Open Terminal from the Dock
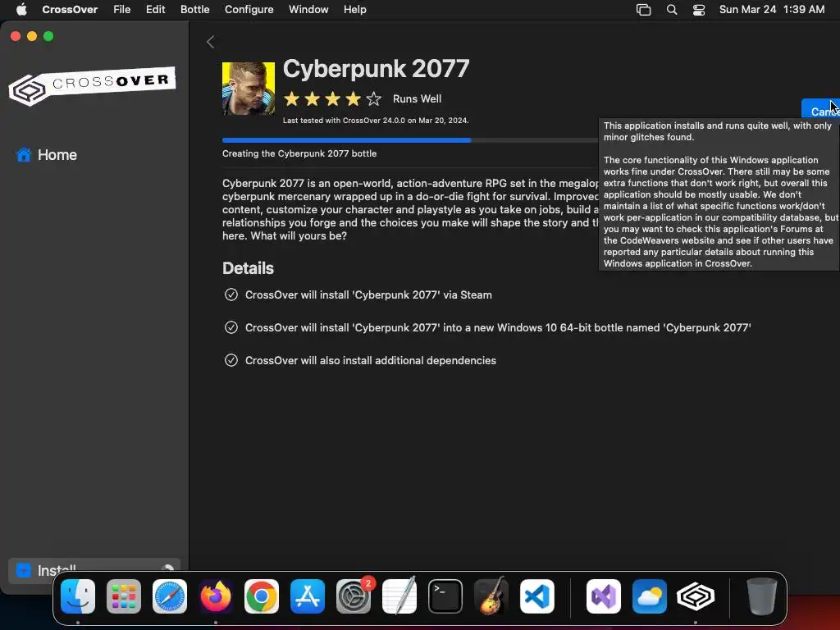Viewport: 840px width, 630px height. click(x=445, y=596)
